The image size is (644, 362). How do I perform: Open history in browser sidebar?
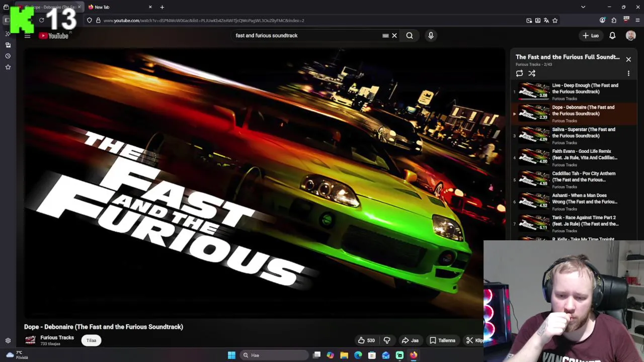8,56
